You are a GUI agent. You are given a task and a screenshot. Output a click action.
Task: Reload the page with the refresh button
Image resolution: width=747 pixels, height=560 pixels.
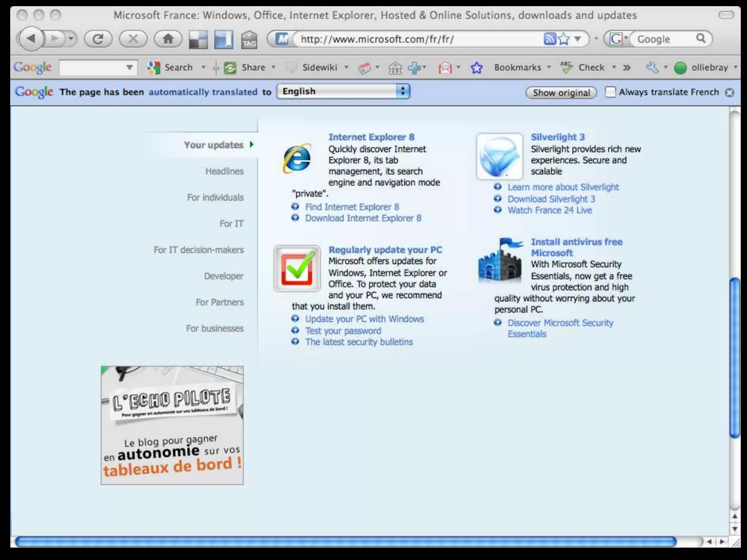pyautogui.click(x=98, y=39)
